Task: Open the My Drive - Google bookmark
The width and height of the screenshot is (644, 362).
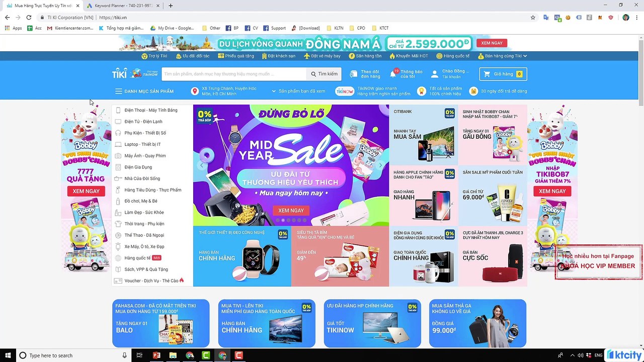Action: point(172,28)
